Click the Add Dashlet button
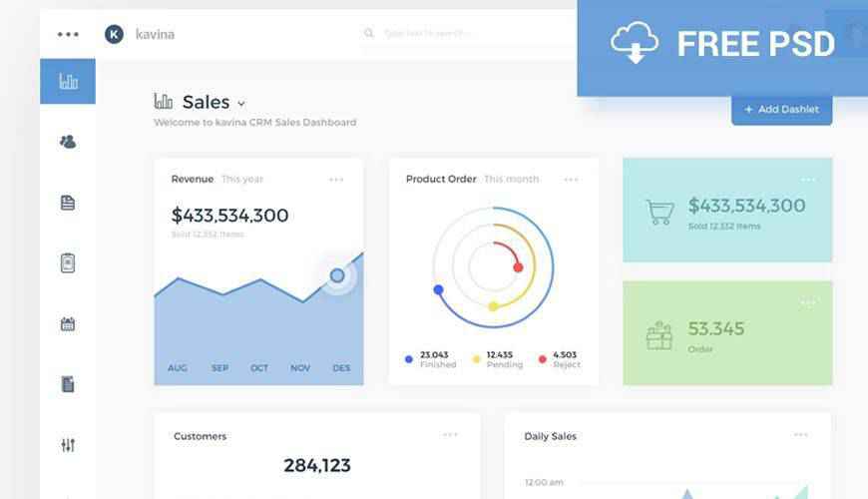 781,110
